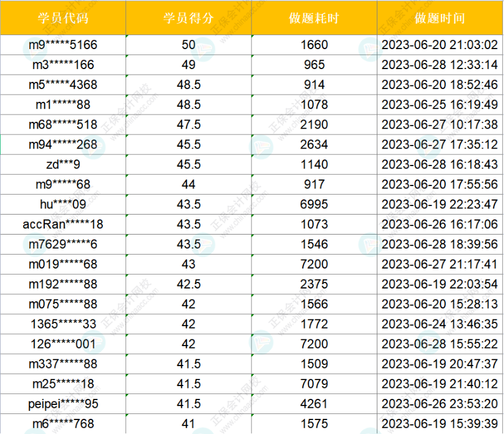Select student code peipei*****95

(x=63, y=404)
